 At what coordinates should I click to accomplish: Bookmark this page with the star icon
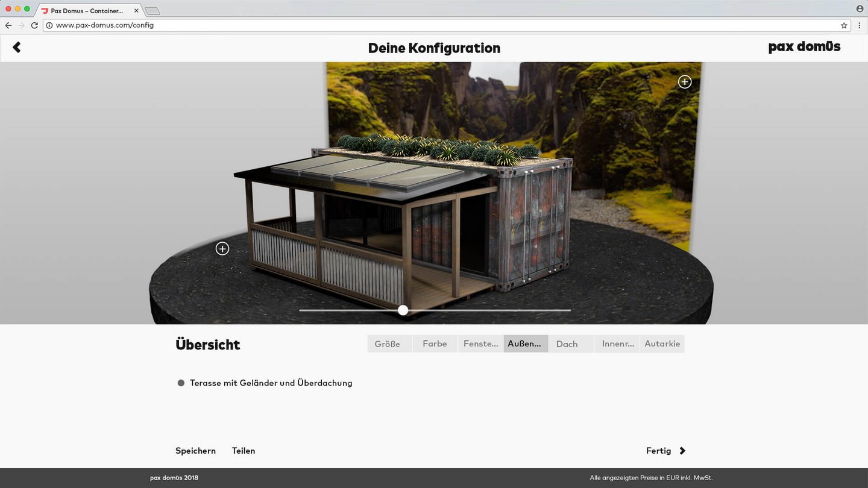(844, 25)
